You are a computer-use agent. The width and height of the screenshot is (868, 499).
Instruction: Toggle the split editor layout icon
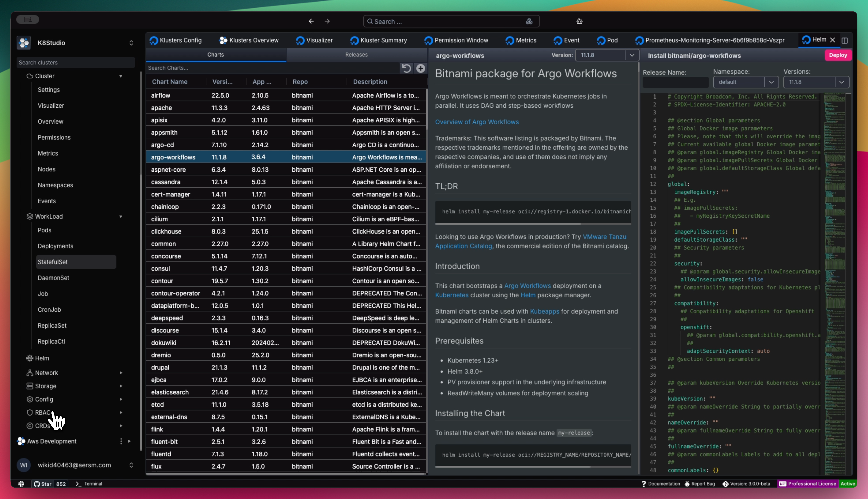[844, 40]
